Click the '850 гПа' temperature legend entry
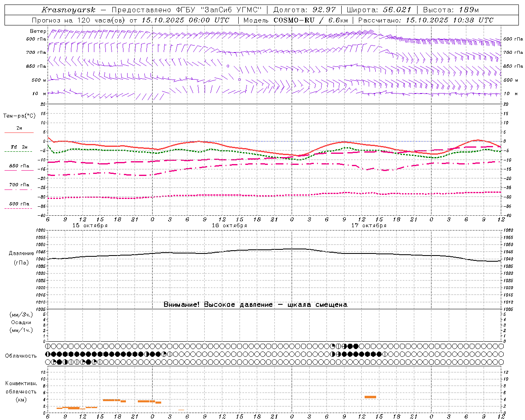This screenshot has width=525, height=420. pos(19,166)
